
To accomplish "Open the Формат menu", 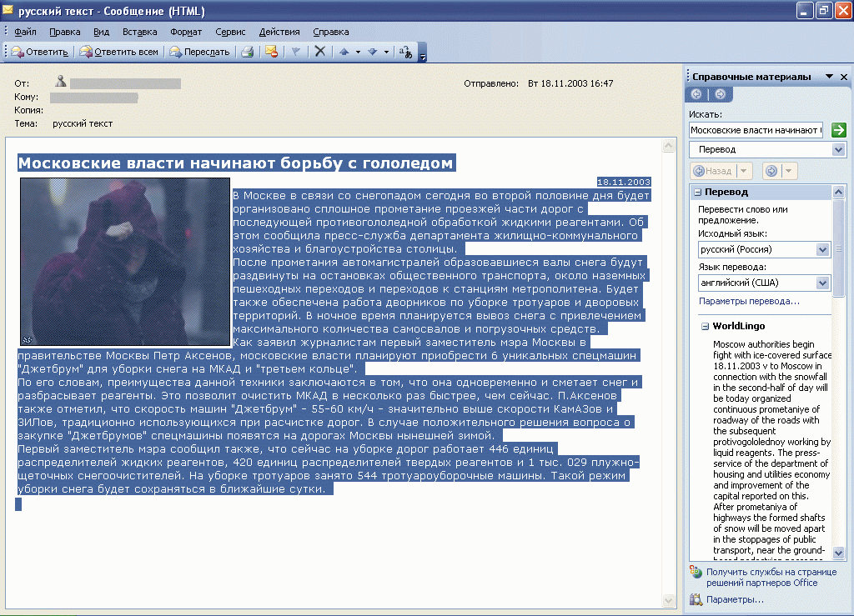I will click(x=186, y=32).
